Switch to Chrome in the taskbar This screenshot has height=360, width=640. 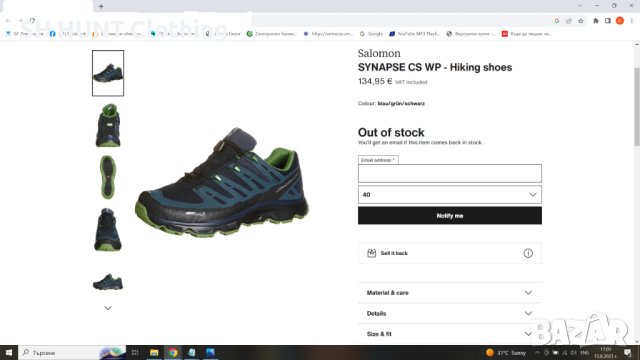click(x=173, y=352)
